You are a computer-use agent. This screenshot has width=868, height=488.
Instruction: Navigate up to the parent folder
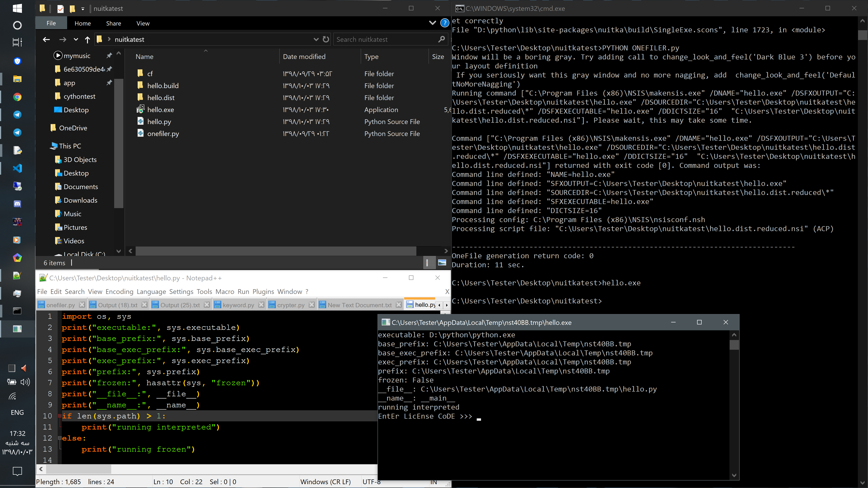click(x=87, y=39)
